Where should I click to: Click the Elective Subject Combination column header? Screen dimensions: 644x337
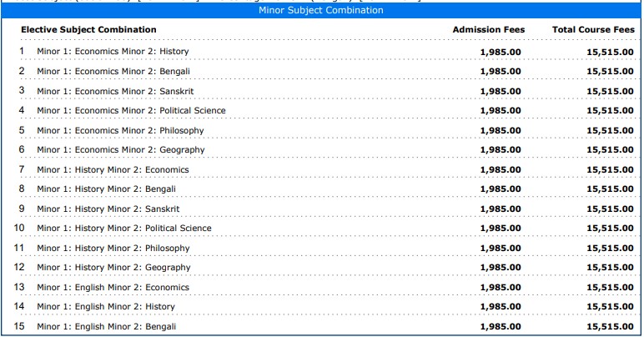point(88,30)
